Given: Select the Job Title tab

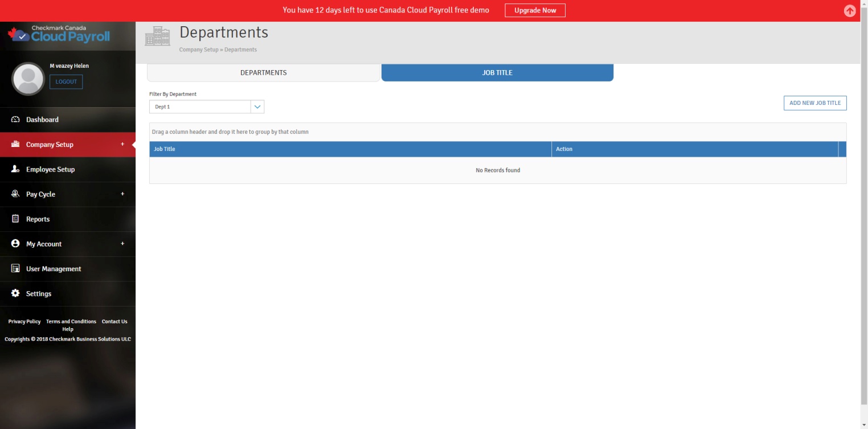Looking at the screenshot, I should (x=497, y=73).
